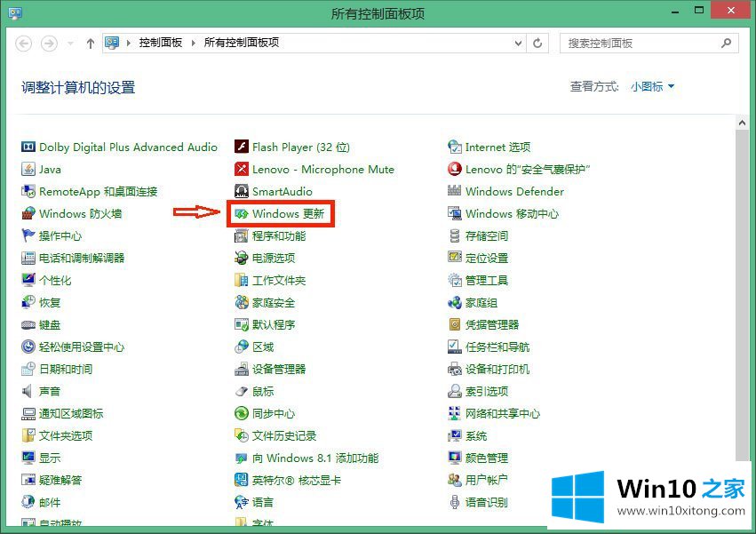
Task: Expand the chevron after 控制面板 in breadcrumb
Action: coord(194,43)
